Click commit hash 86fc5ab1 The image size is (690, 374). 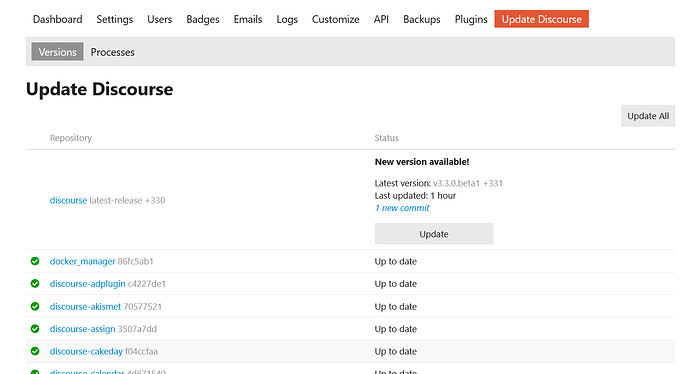pyautogui.click(x=136, y=261)
